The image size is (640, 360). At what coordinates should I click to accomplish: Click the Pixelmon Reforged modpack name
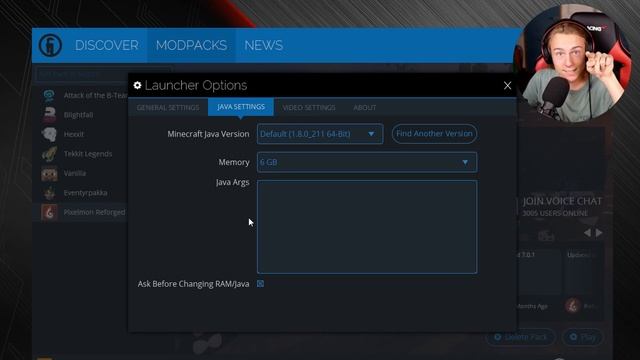[94, 212]
